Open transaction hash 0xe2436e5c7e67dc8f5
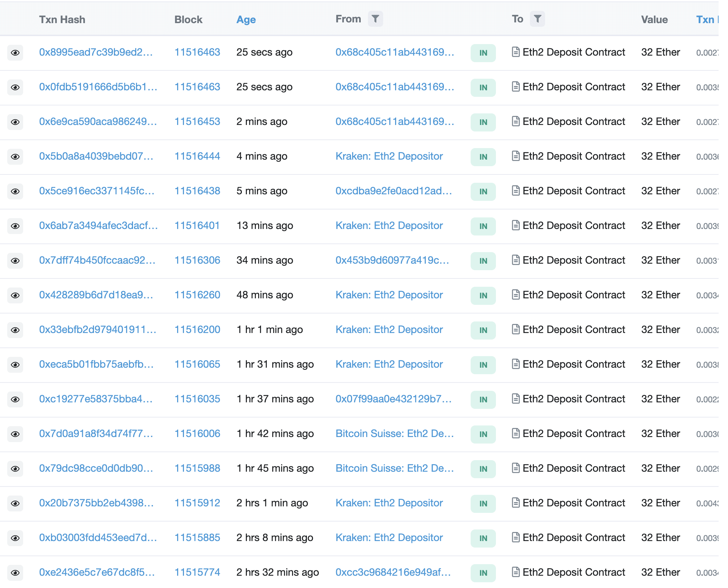This screenshot has height=588, width=728. tap(97, 572)
